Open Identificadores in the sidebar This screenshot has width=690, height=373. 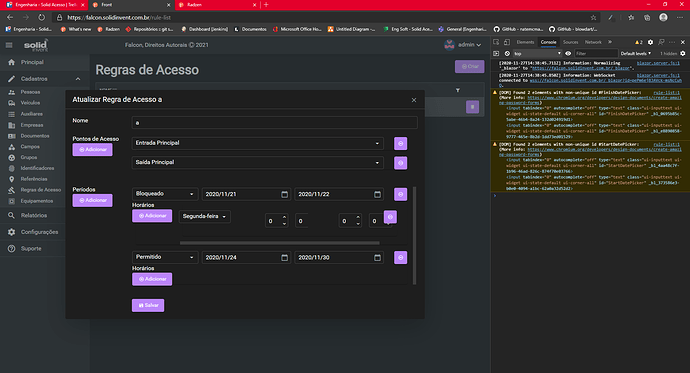click(x=37, y=168)
